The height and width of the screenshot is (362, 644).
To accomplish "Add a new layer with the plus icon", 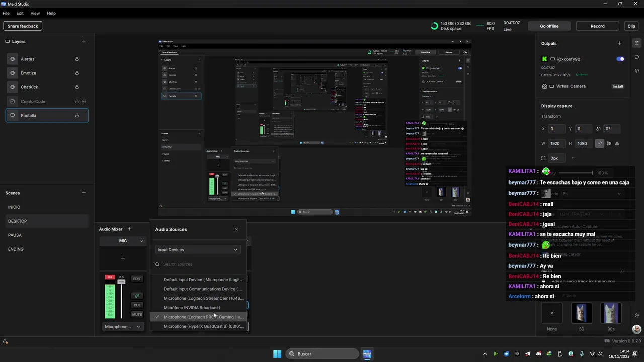I will [x=84, y=41].
